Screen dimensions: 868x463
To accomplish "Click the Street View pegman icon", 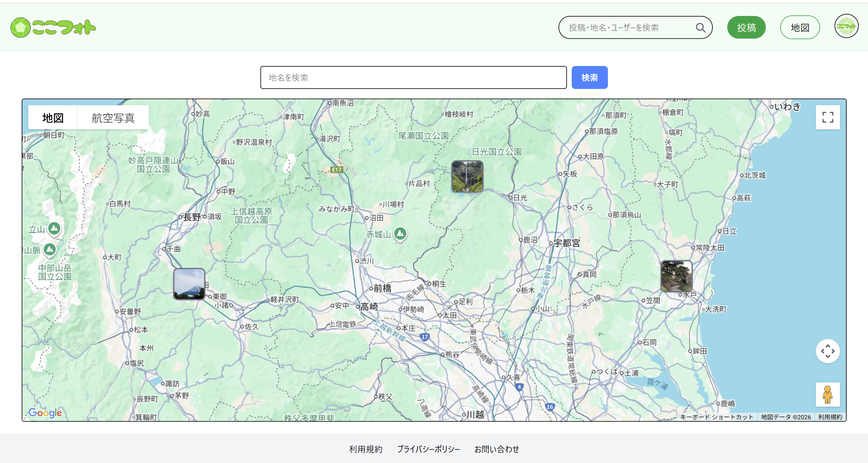I will (x=827, y=394).
